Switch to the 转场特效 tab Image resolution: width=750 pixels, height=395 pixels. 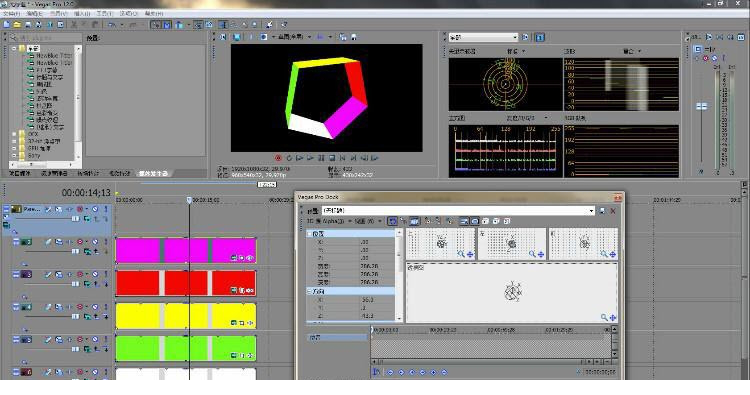88,173
